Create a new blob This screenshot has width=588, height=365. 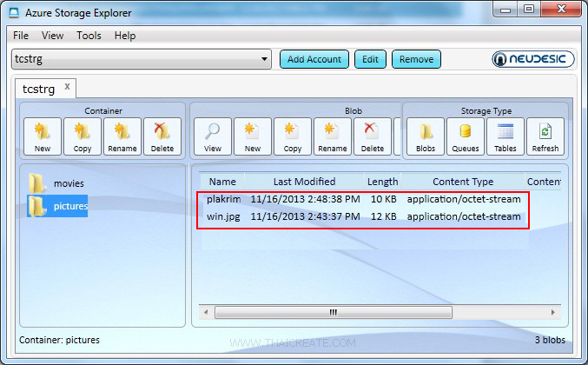(253, 136)
